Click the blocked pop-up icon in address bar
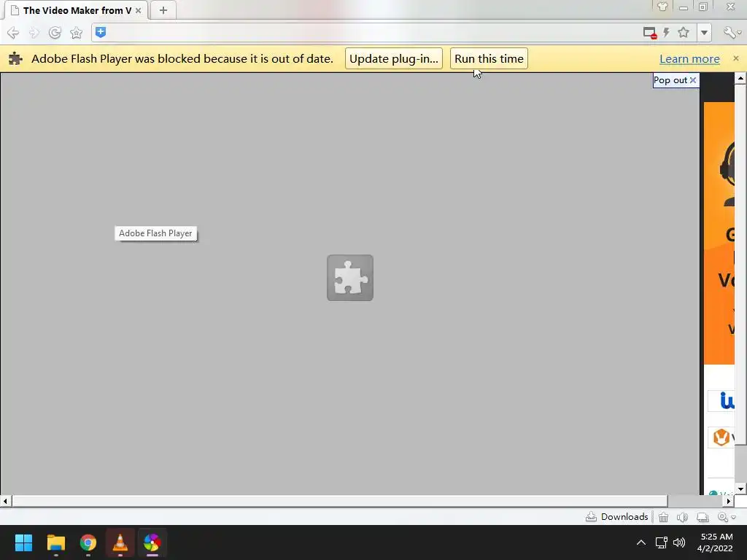The image size is (747, 560). tap(650, 33)
